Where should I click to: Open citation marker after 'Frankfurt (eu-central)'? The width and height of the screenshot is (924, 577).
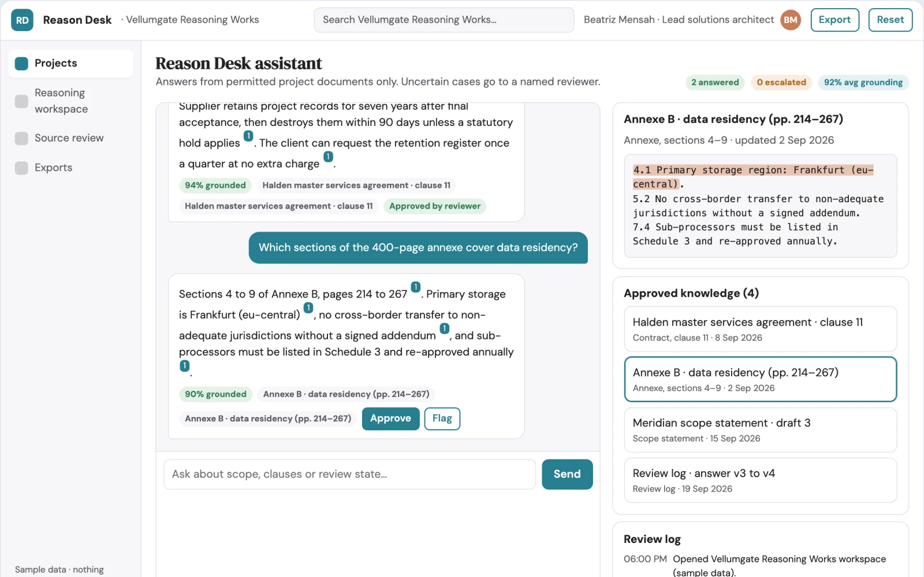pyautogui.click(x=308, y=308)
